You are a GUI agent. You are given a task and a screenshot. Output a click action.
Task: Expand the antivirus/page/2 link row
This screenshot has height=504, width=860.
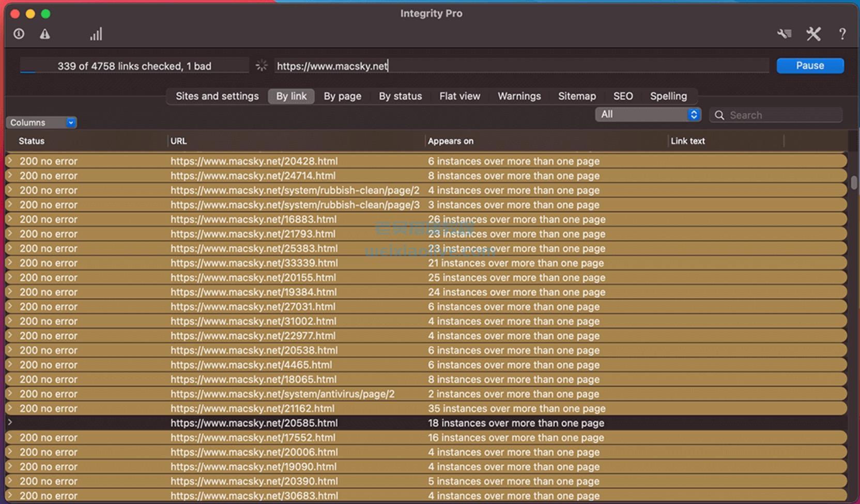tap(10, 393)
